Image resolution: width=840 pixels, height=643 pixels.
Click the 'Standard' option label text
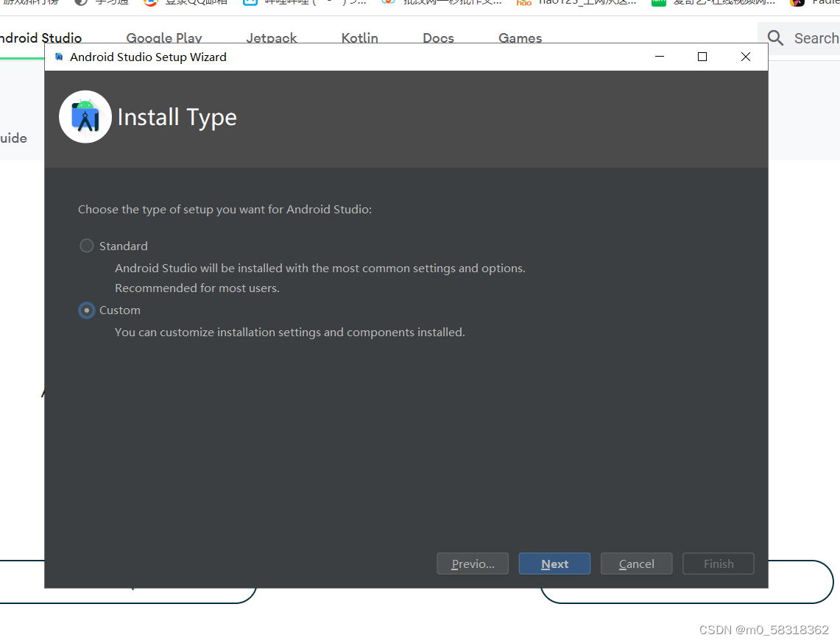point(123,246)
